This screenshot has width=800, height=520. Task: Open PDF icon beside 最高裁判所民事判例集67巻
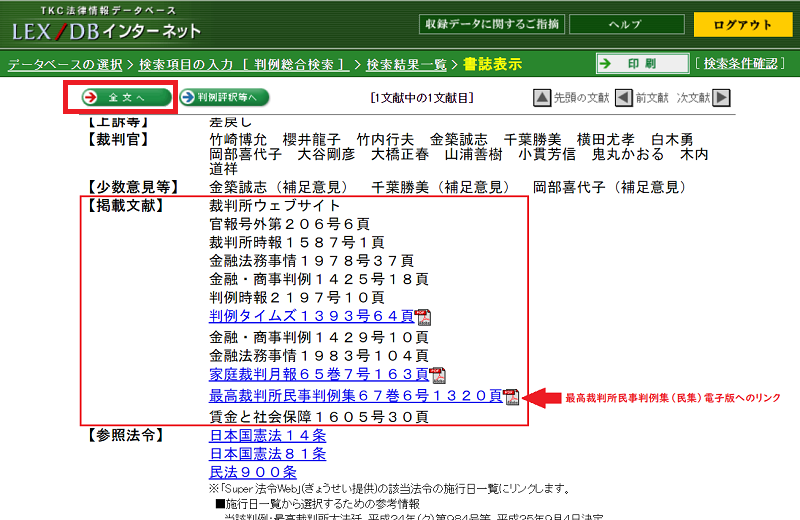point(511,397)
